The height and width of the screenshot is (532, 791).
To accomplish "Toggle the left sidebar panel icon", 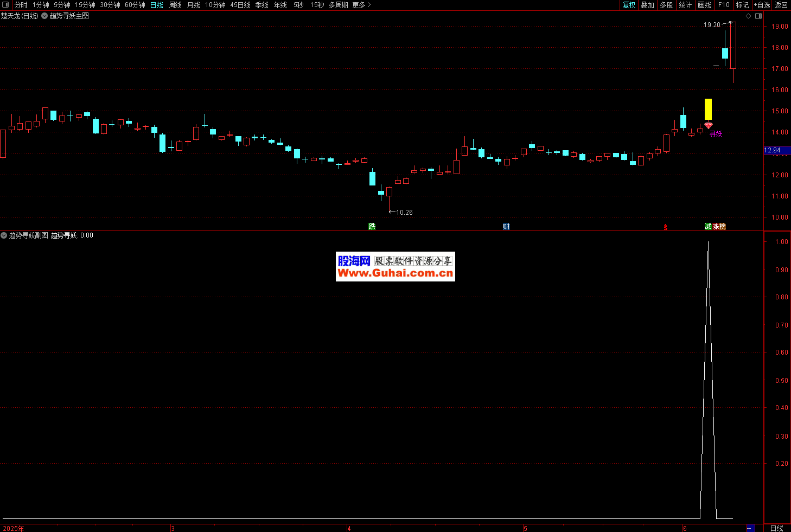I will coord(6,5).
